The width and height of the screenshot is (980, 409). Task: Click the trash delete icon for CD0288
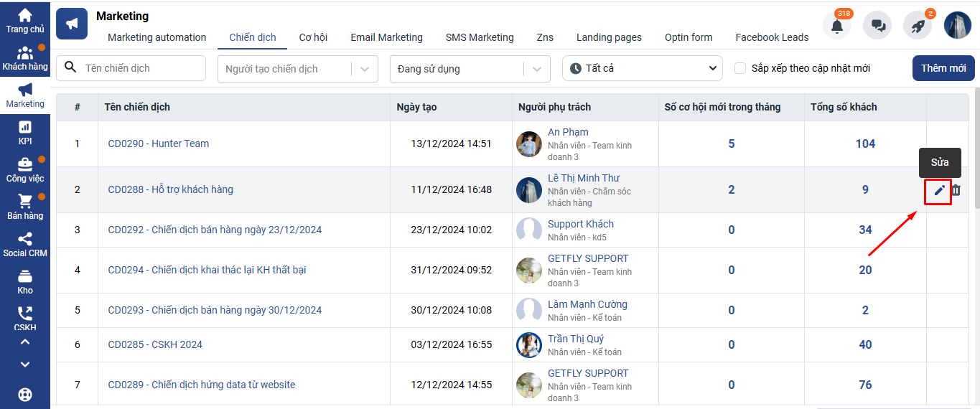[956, 190]
